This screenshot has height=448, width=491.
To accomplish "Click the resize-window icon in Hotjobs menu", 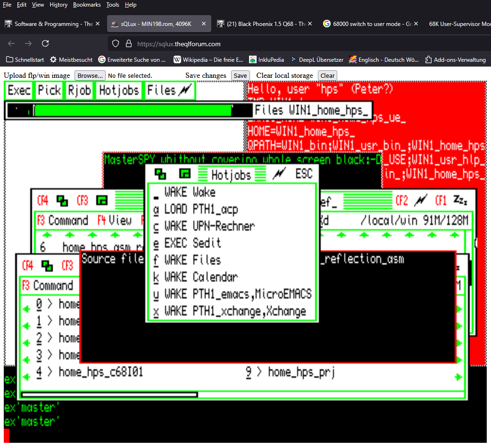I will tap(185, 174).
